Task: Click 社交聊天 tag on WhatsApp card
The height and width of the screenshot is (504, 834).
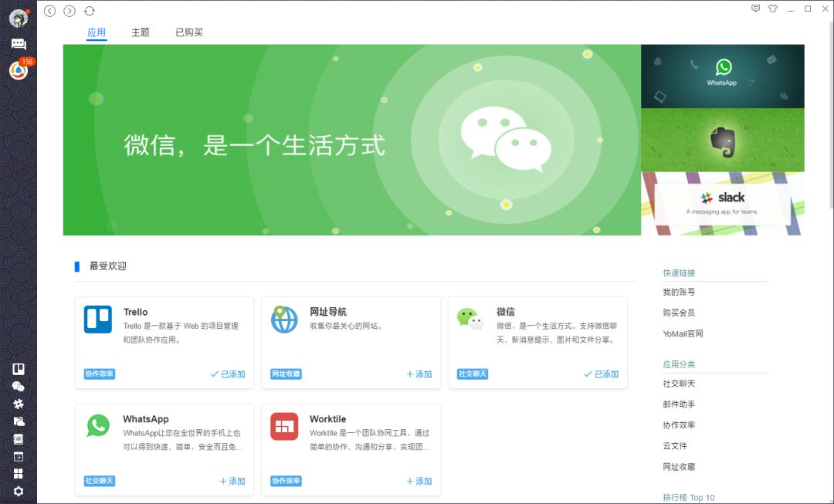Action: pyautogui.click(x=100, y=481)
